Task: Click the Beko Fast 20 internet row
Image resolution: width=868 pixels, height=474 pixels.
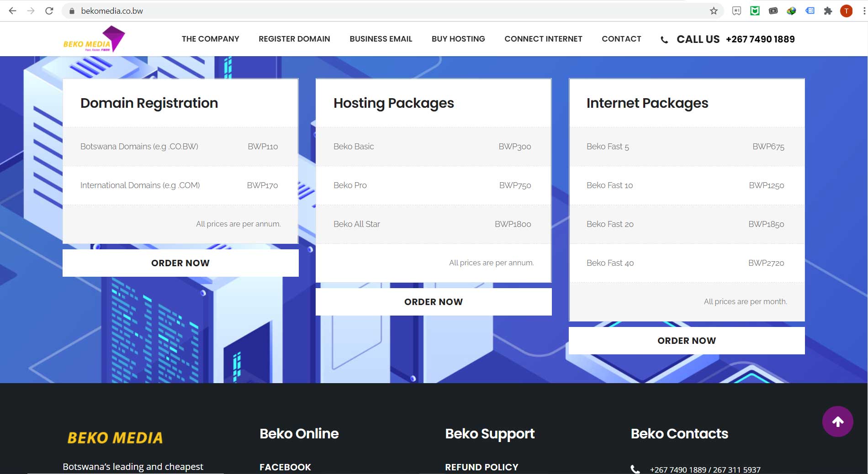Action: coord(687,224)
